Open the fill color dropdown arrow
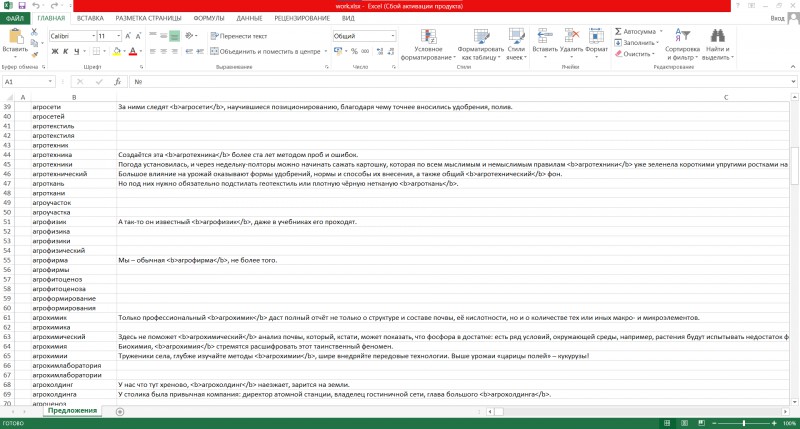The width and height of the screenshot is (800, 429). [x=124, y=51]
